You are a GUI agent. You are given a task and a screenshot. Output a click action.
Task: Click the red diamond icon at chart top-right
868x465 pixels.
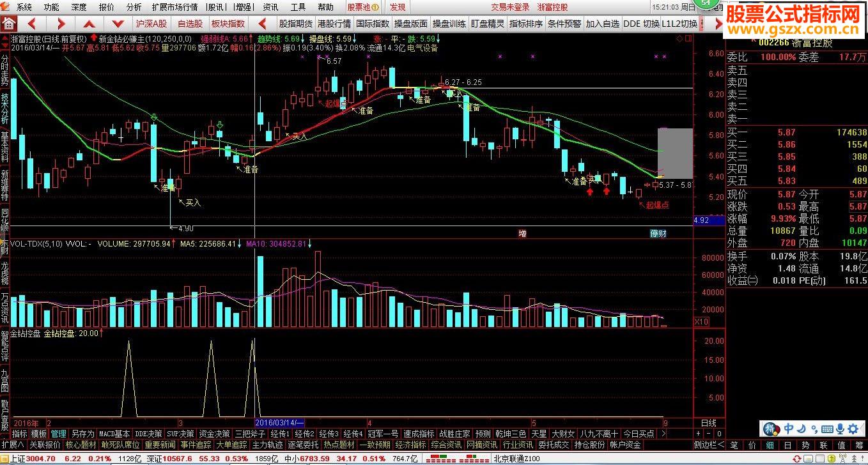[x=679, y=39]
